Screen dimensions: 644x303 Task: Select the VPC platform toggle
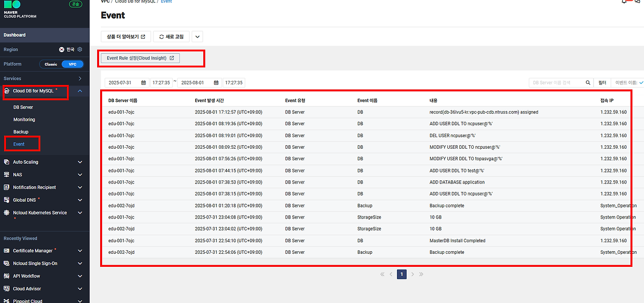pyautogui.click(x=72, y=64)
